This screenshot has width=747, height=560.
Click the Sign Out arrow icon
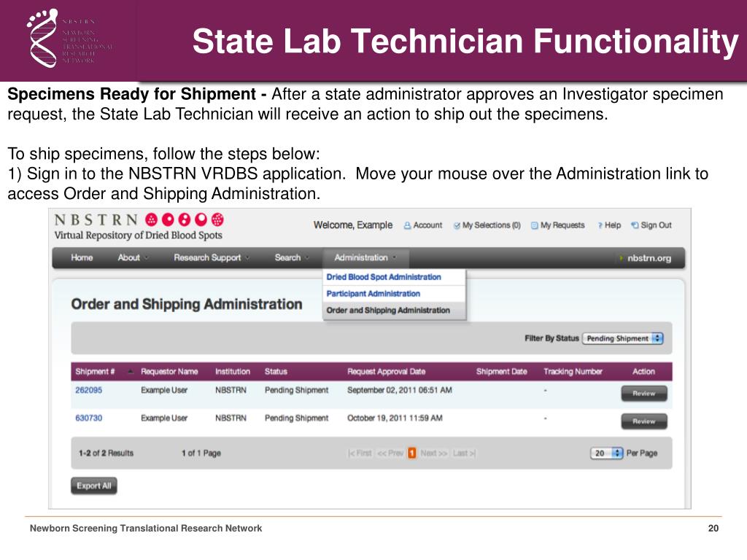635,225
